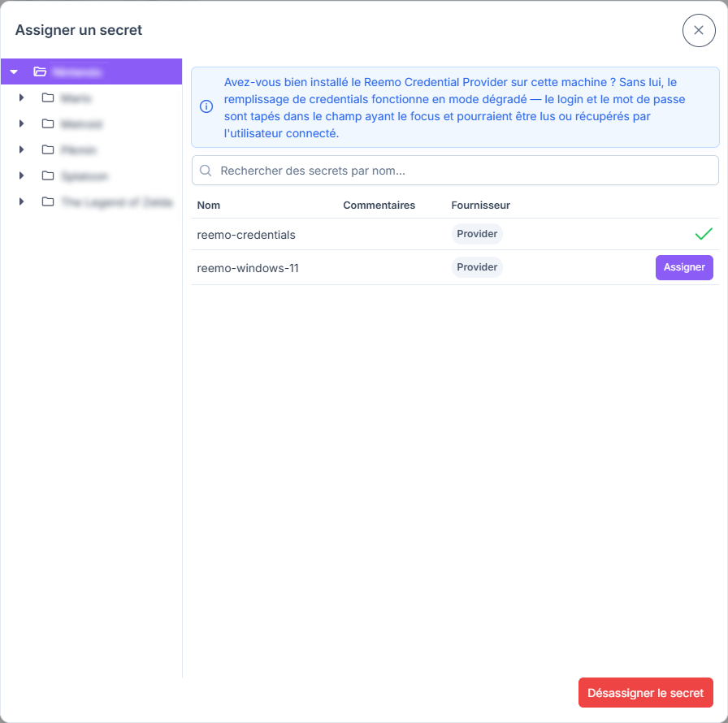Assign the reemo-windows-11 secret
The width and height of the screenshot is (728, 723).
[x=684, y=267]
